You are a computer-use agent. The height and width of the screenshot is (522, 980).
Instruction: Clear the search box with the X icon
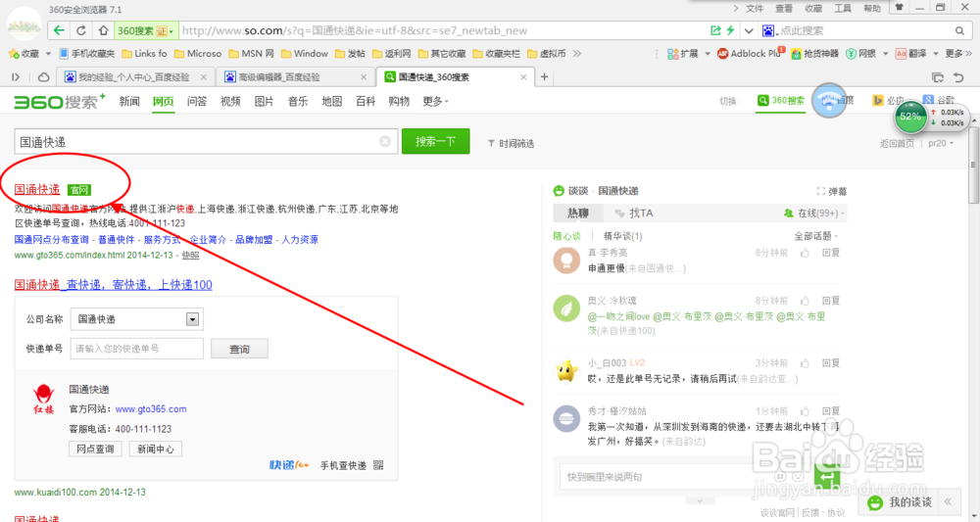click(x=385, y=142)
